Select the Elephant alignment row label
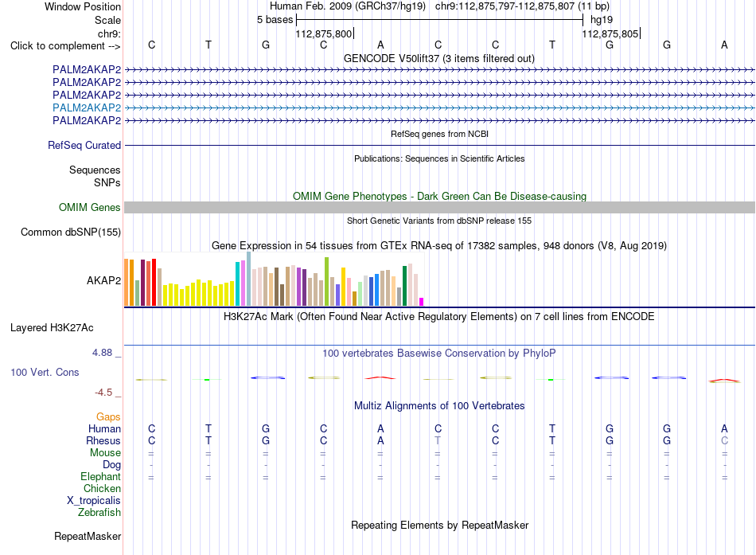The image size is (756, 555). (x=101, y=477)
